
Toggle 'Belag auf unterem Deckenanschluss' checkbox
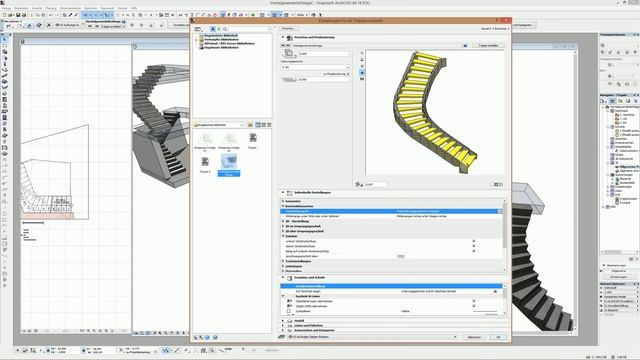click(474, 251)
